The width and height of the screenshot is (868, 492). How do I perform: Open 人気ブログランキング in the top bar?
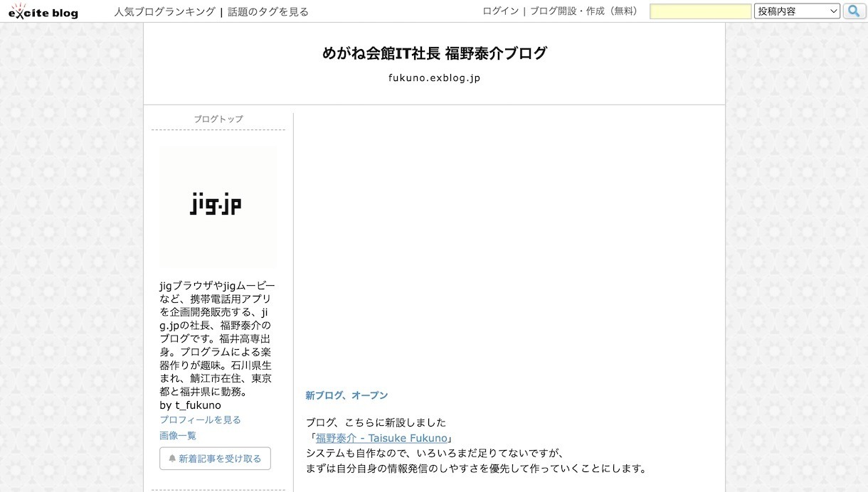pos(164,11)
